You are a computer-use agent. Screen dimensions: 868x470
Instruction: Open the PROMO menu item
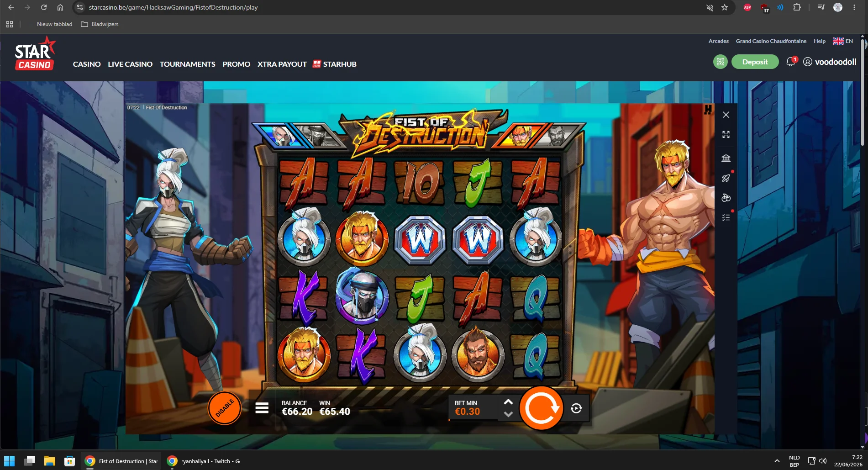[x=237, y=64]
